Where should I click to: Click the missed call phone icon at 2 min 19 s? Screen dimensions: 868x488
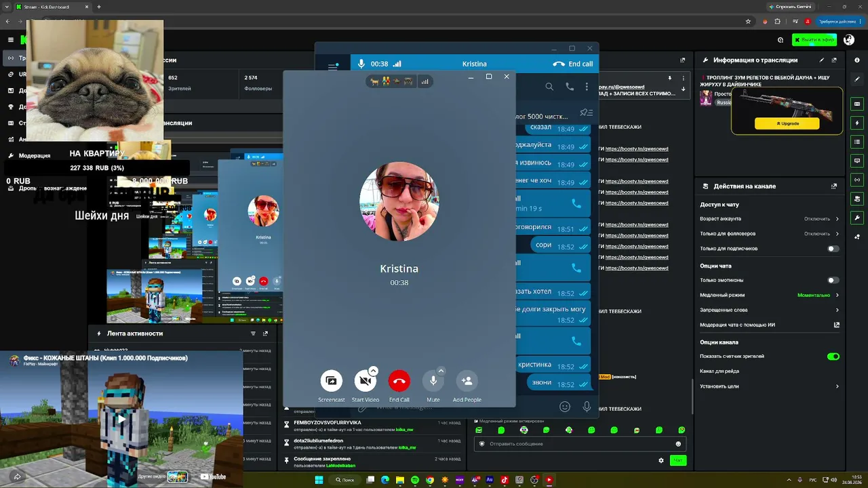click(x=576, y=203)
